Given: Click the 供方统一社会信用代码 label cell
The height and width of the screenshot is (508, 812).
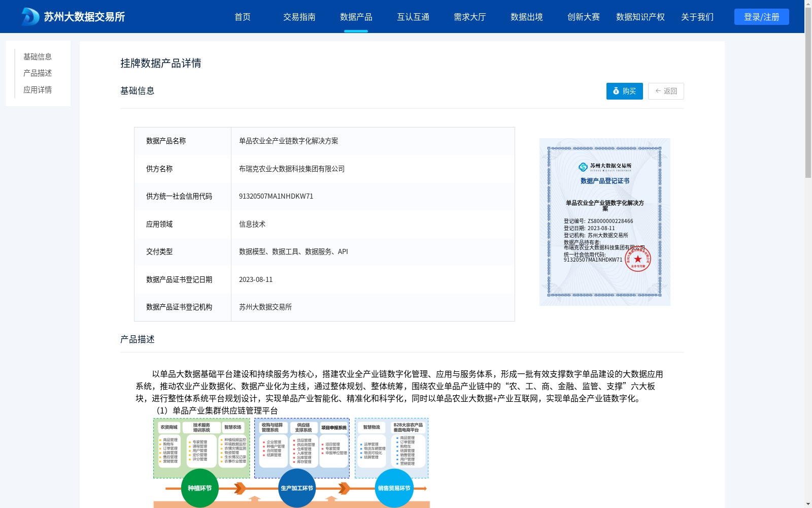Looking at the screenshot, I should (x=183, y=197).
